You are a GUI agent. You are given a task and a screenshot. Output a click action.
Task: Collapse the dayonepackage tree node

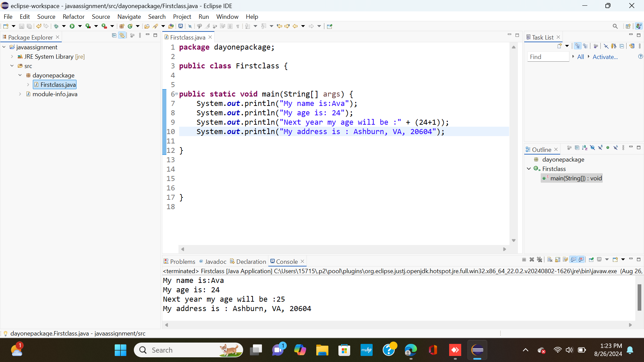(x=20, y=75)
